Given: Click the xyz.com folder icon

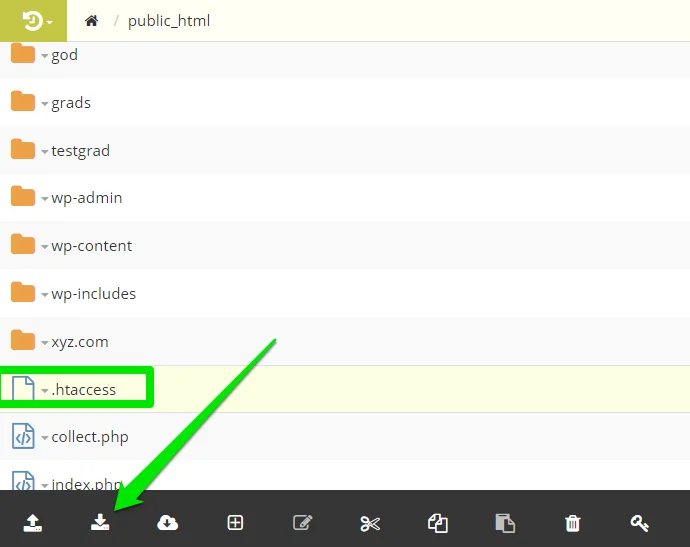Looking at the screenshot, I should pyautogui.click(x=23, y=341).
